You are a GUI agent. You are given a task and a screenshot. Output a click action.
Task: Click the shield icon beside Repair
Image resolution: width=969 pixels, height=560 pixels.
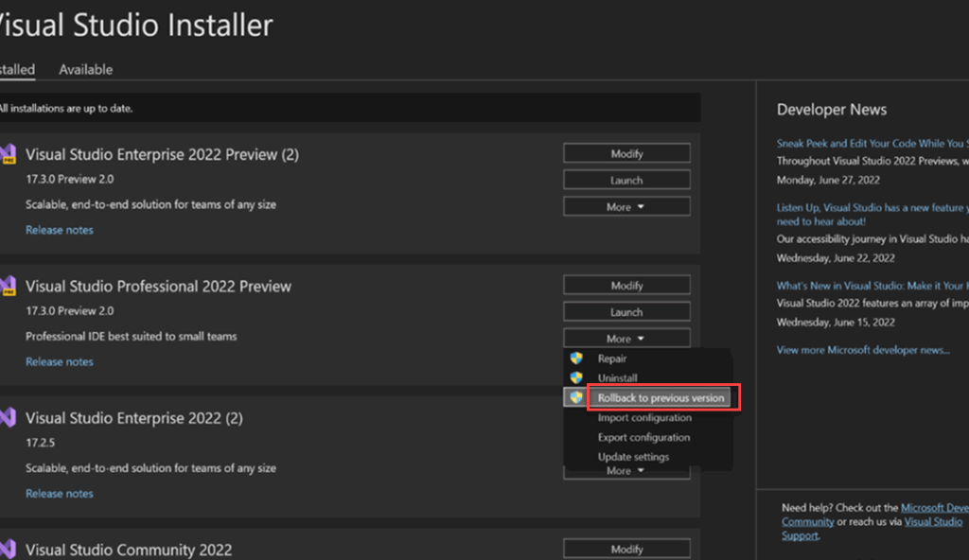click(577, 359)
